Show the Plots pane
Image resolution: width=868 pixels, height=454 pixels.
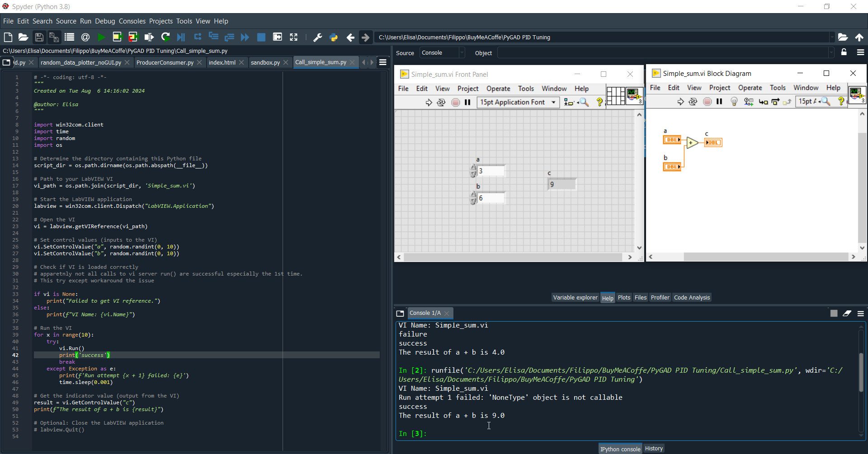pos(624,297)
